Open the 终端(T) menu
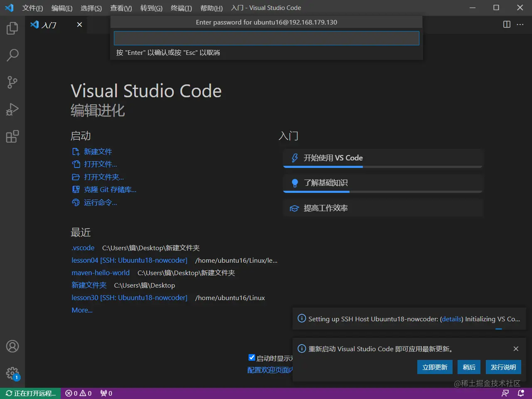 181,8
